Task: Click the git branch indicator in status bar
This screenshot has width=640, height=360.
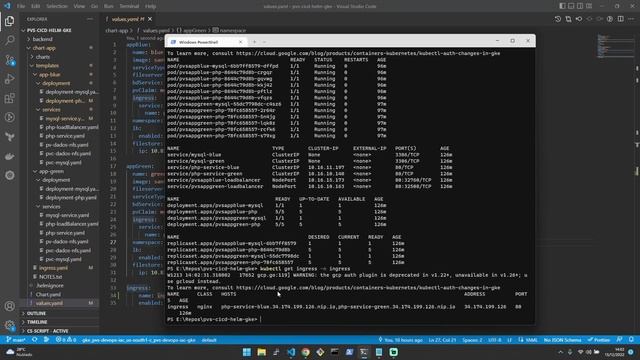Action: [16, 340]
